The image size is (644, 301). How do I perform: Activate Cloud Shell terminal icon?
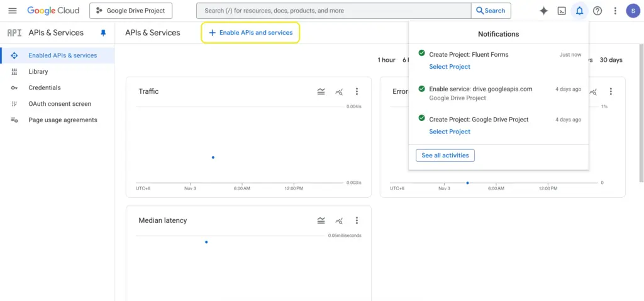562,11
